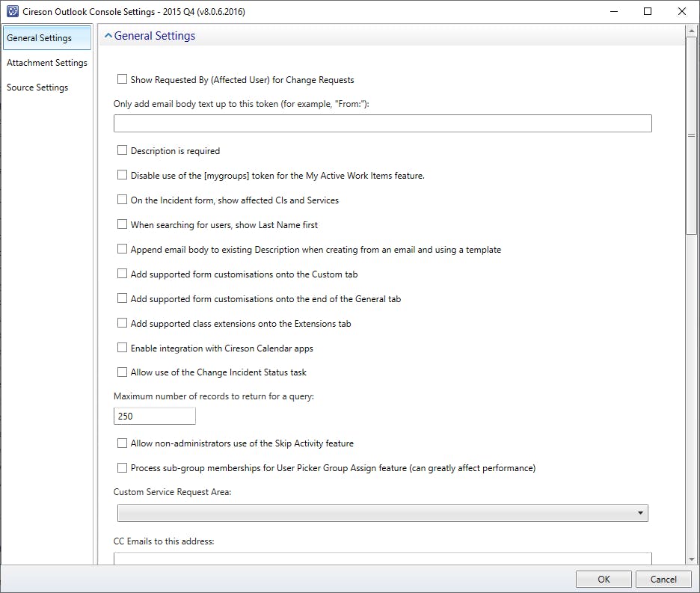Image resolution: width=700 pixels, height=593 pixels.
Task: Click the Cancel button
Action: tap(663, 579)
